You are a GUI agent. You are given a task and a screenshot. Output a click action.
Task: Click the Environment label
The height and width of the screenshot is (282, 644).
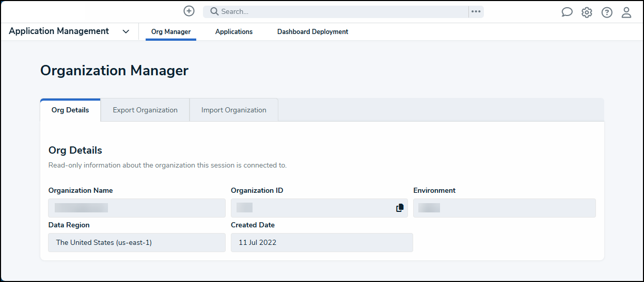coord(434,190)
